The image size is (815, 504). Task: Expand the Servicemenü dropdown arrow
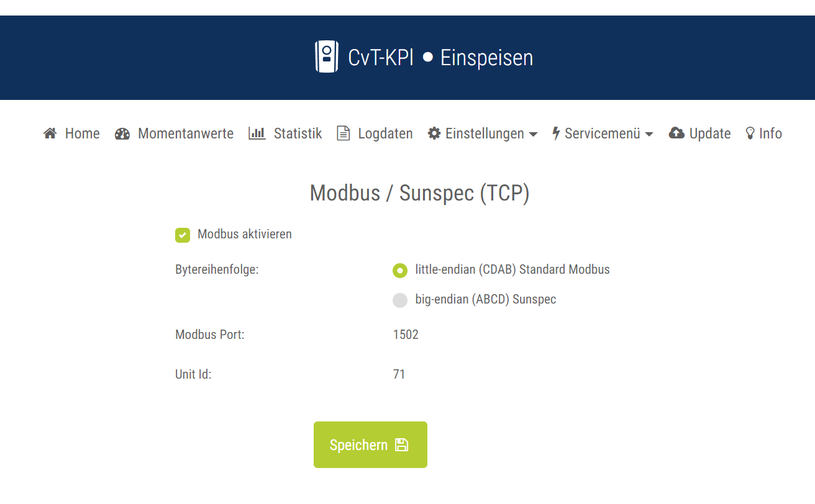click(649, 134)
